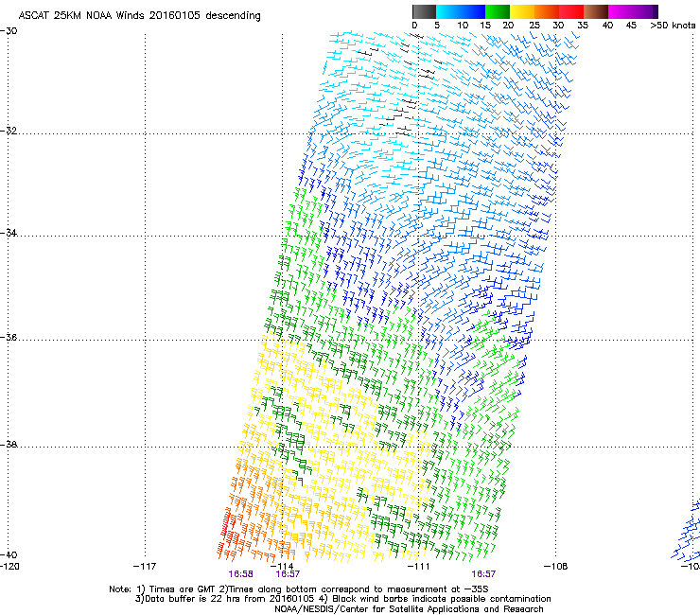Click the orange 25-30 knots legend swatch
The height and width of the screenshot is (615, 700).
[x=547, y=11]
